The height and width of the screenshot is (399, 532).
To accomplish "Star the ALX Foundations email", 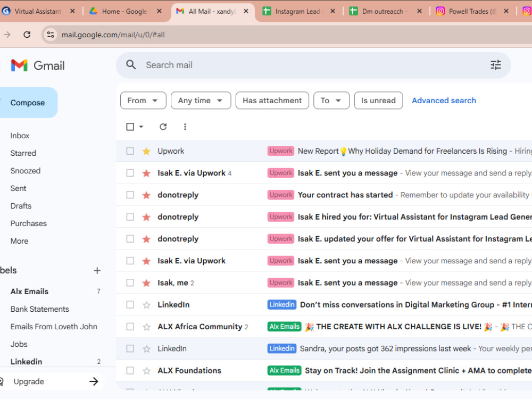I will point(146,370).
